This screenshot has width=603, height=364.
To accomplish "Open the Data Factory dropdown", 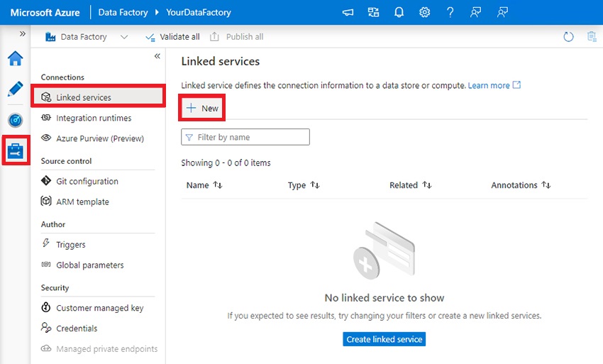I will click(124, 37).
